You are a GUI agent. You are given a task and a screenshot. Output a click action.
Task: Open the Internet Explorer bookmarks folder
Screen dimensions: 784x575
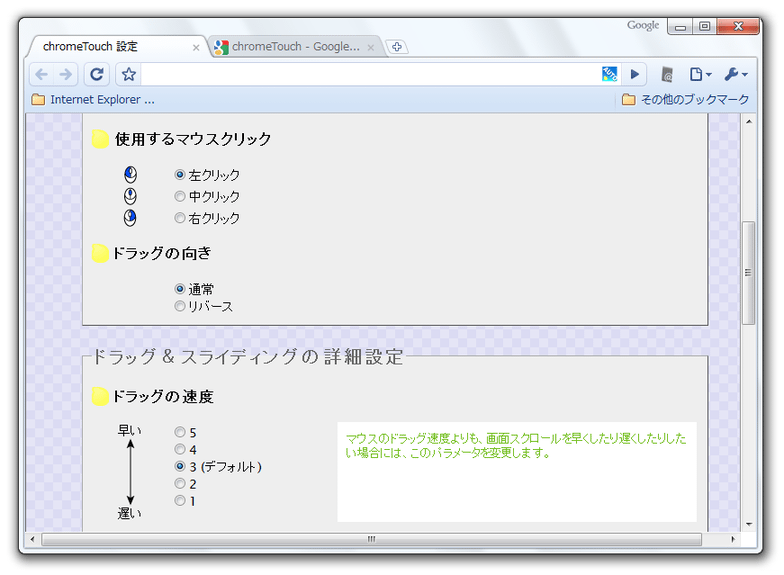(x=93, y=100)
